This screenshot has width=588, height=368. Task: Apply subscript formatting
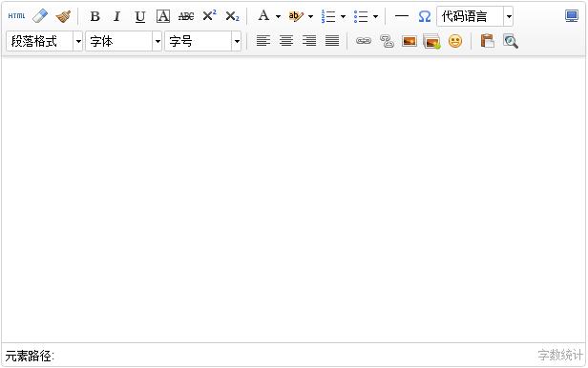(232, 16)
